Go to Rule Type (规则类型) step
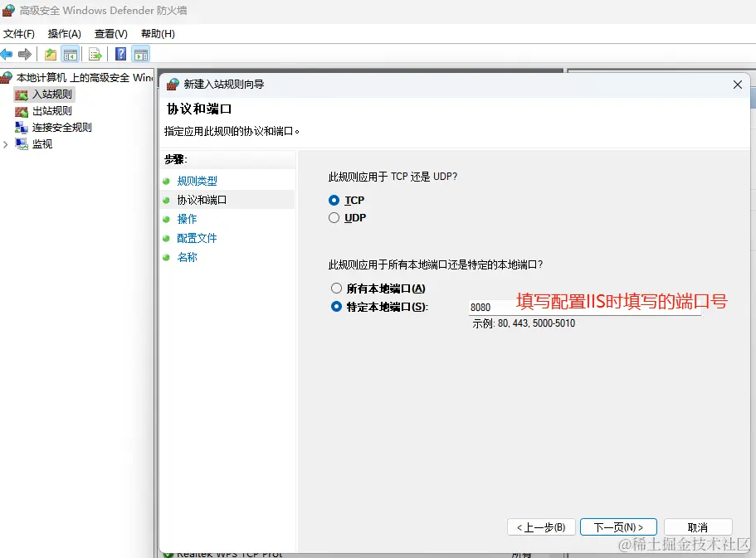This screenshot has height=558, width=756. [x=197, y=181]
